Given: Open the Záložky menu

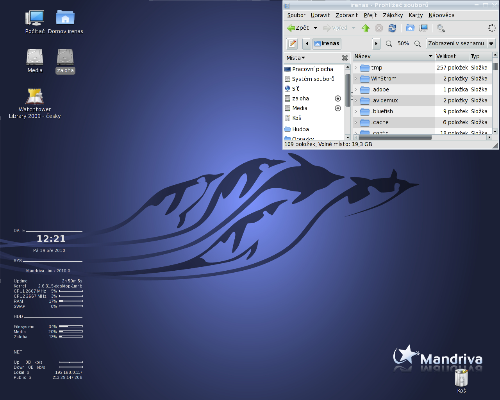Looking at the screenshot, I should tap(393, 15).
